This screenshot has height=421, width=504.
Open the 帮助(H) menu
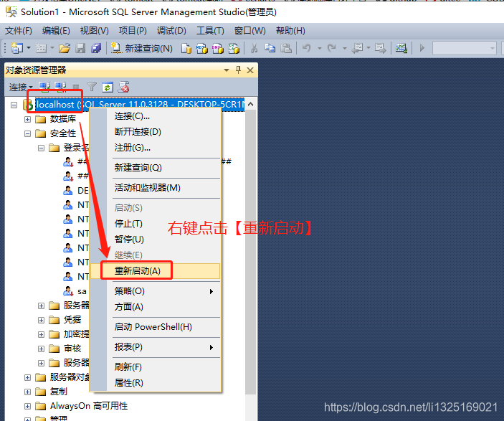290,31
